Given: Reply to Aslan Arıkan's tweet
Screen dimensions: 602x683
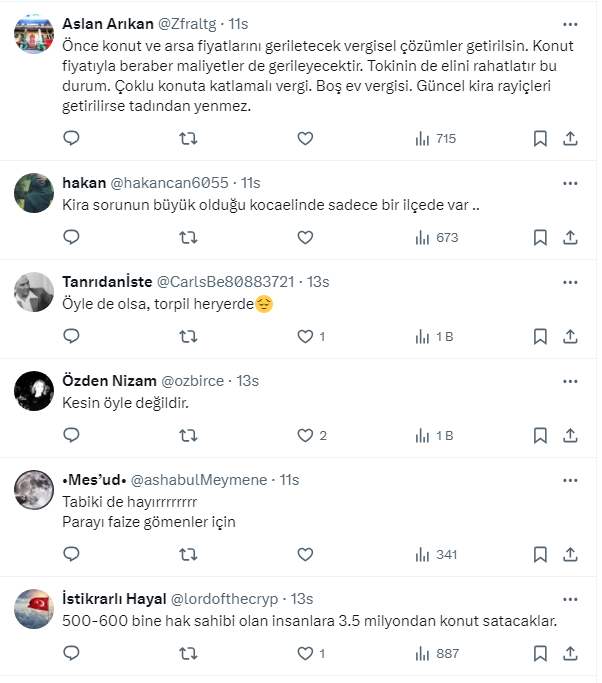Looking at the screenshot, I should [71, 139].
